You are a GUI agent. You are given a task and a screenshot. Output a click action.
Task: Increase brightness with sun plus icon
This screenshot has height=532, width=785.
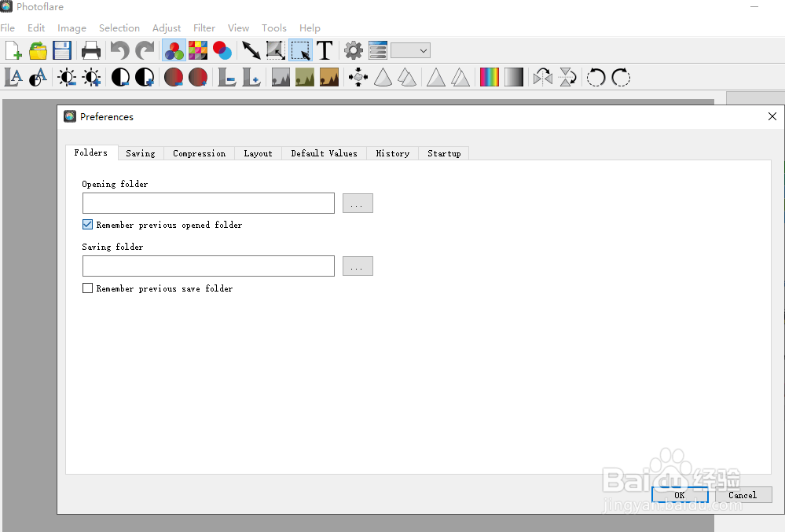92,78
